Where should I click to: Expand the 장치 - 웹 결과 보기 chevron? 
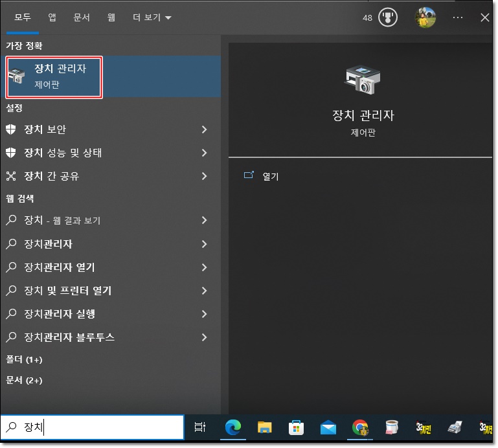204,220
